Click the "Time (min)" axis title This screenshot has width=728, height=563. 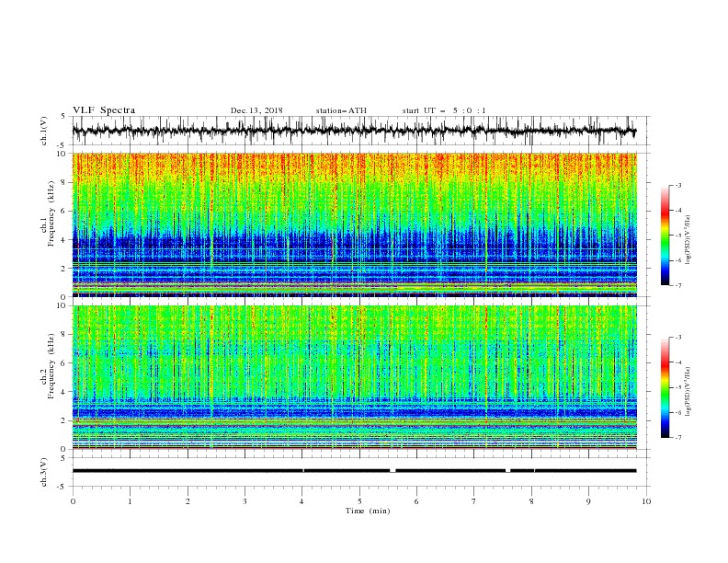pos(368,511)
